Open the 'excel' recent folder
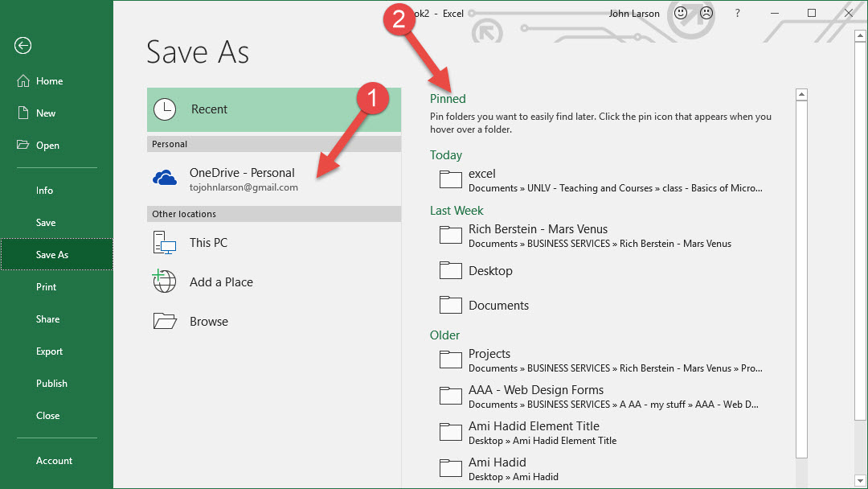The image size is (868, 489). tap(482, 174)
